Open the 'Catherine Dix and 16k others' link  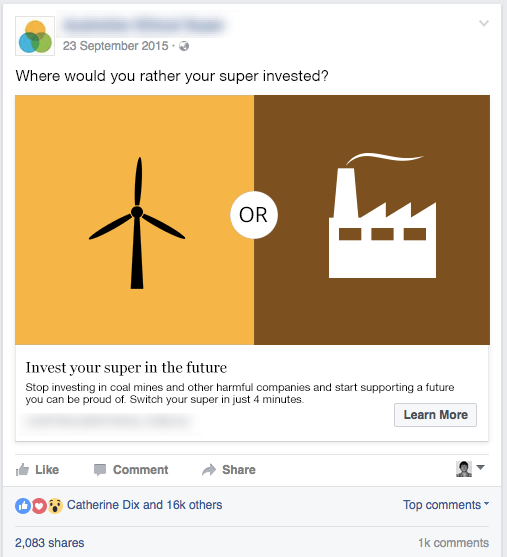click(144, 505)
